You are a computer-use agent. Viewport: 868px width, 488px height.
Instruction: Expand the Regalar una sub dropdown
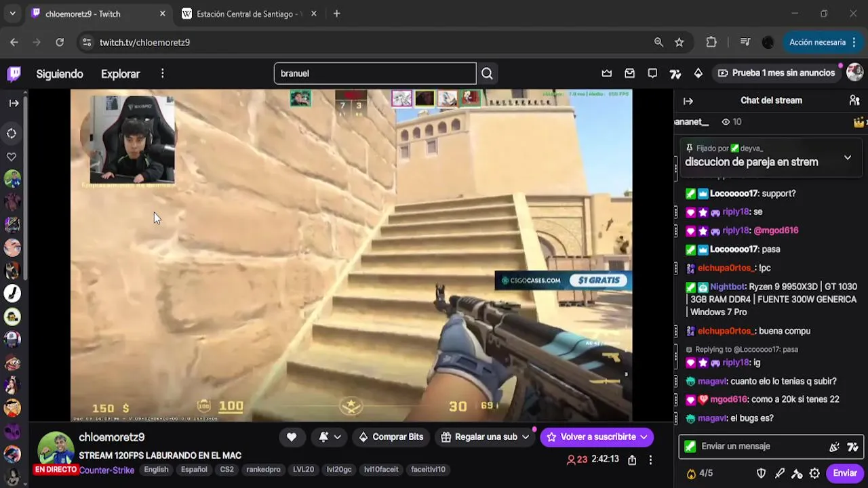point(525,437)
